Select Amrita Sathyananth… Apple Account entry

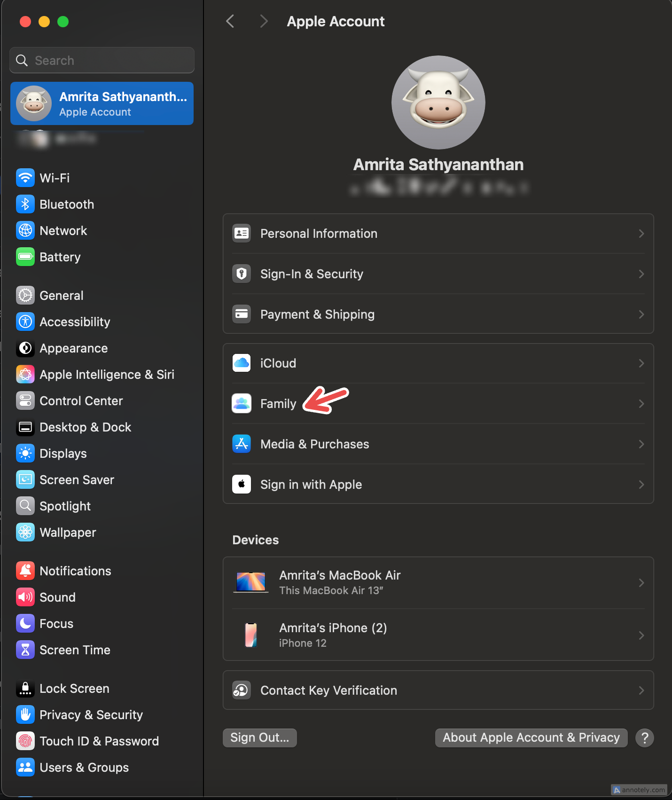tap(102, 103)
